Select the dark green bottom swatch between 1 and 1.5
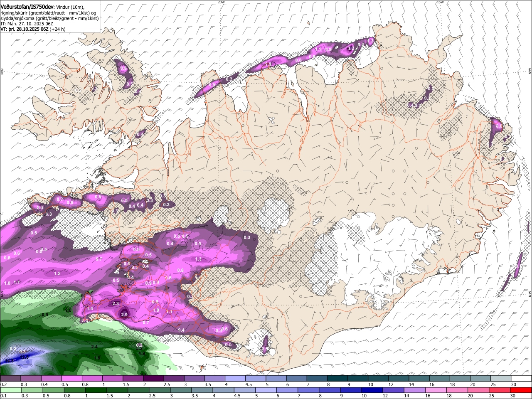 click(95, 390)
